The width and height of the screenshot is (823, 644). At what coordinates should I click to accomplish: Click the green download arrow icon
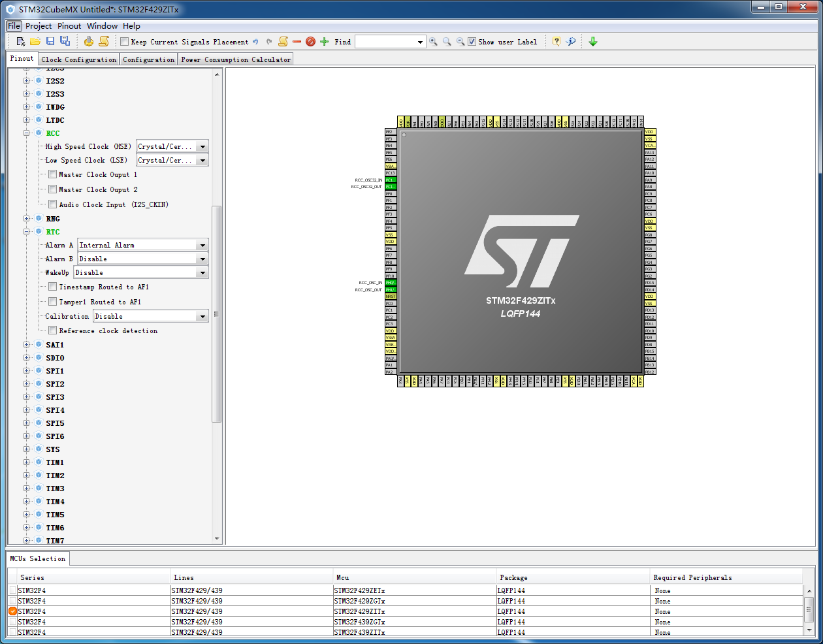coord(593,41)
